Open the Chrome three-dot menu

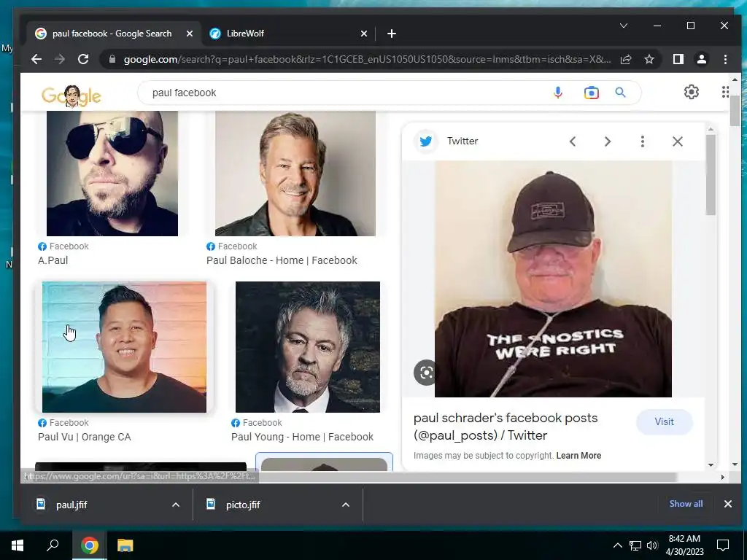tap(725, 59)
